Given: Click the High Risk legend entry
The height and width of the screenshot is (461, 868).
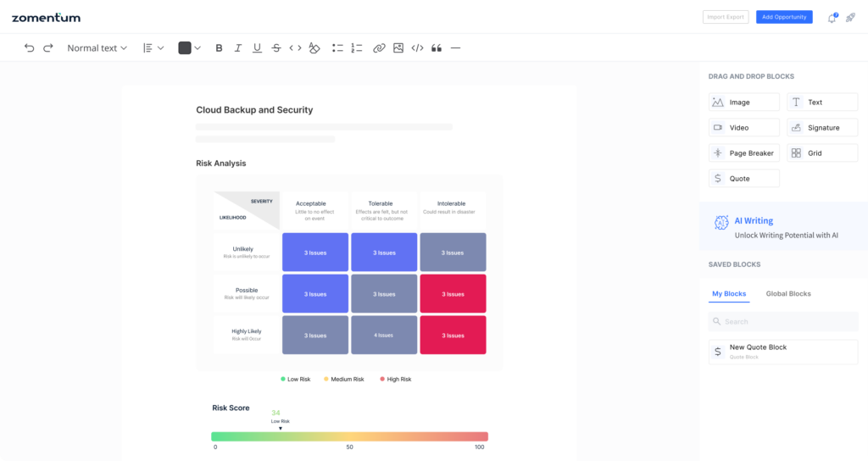Looking at the screenshot, I should pyautogui.click(x=395, y=380).
